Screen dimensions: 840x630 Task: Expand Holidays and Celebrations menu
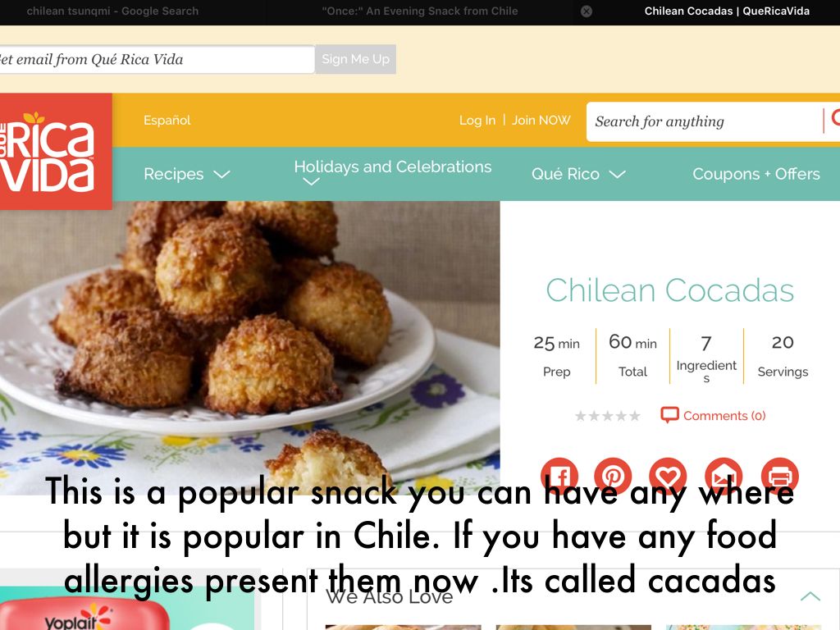tap(392, 172)
